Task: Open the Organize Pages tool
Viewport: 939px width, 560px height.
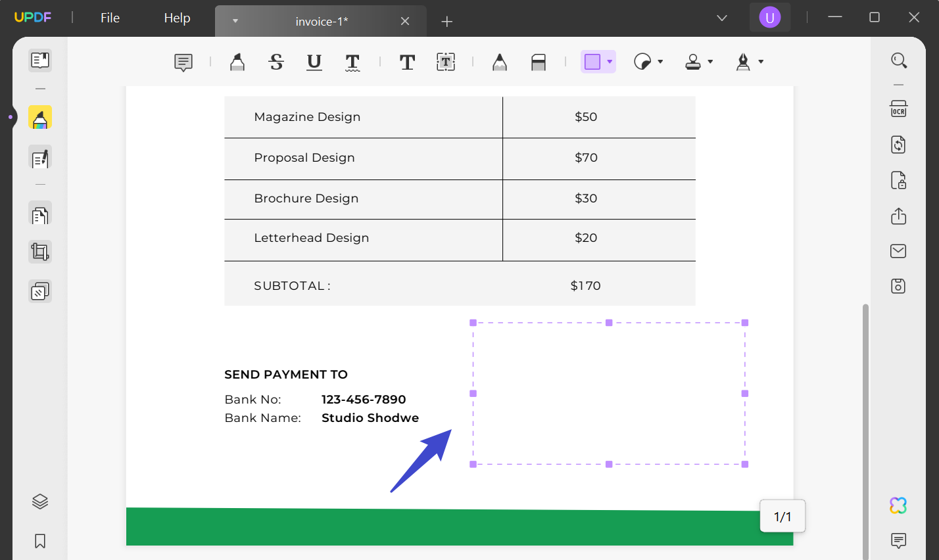Action: [x=39, y=214]
